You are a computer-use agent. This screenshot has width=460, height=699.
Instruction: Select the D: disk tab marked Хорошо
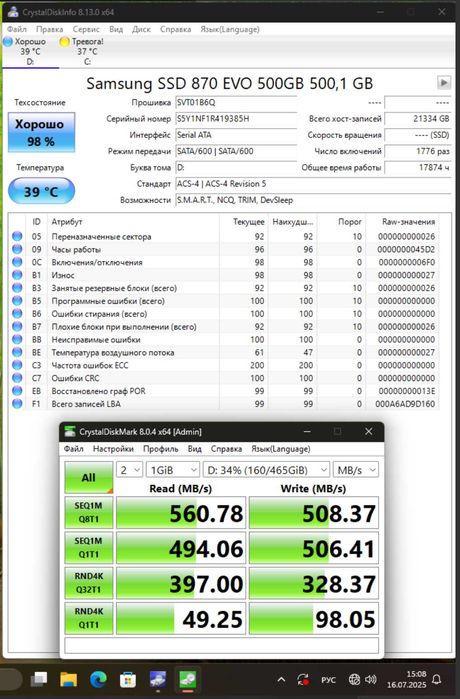(x=30, y=52)
